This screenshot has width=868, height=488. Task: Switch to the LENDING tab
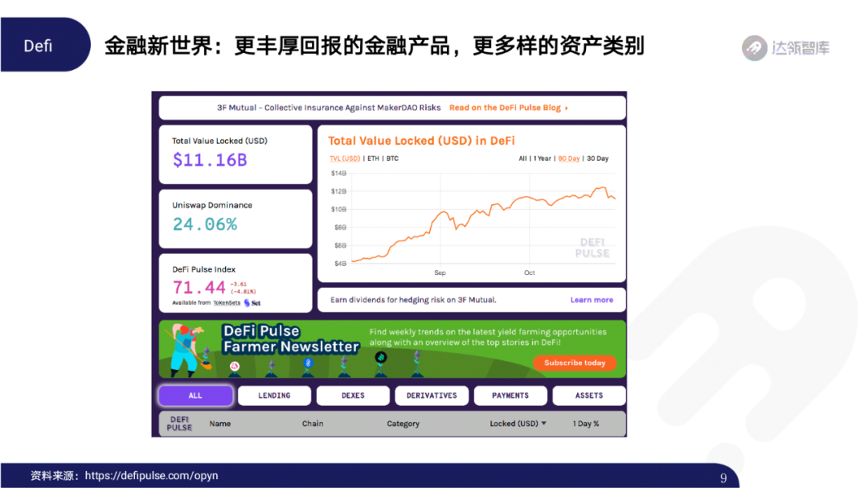pos(274,396)
